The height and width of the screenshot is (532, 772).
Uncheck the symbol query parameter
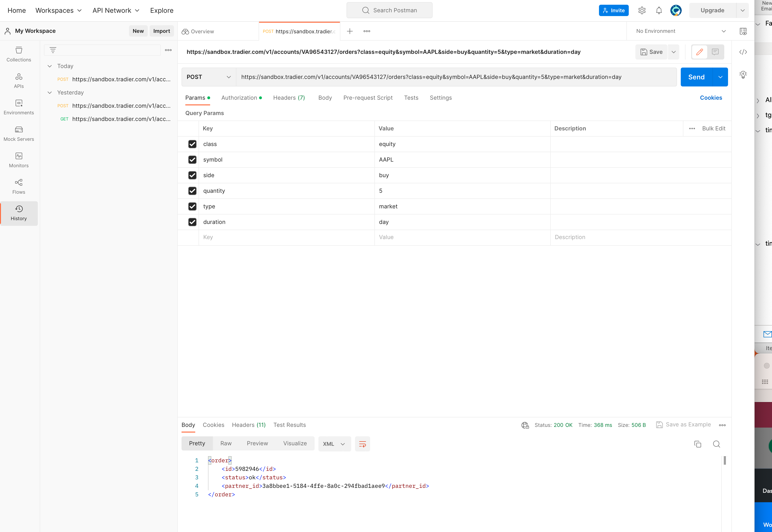[192, 160]
